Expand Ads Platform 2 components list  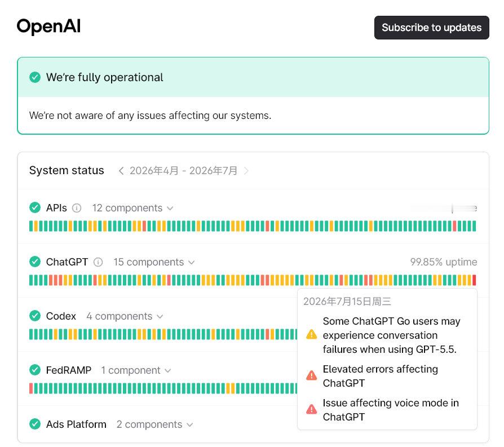[155, 424]
